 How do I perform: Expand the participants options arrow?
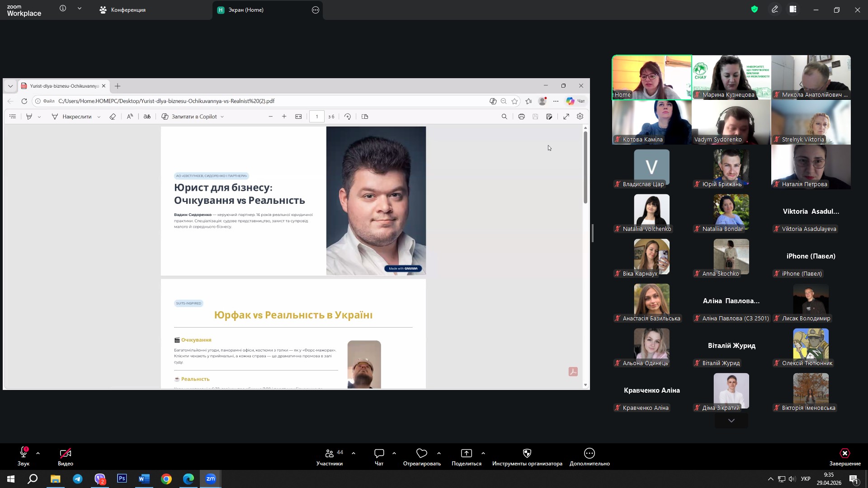click(x=354, y=453)
